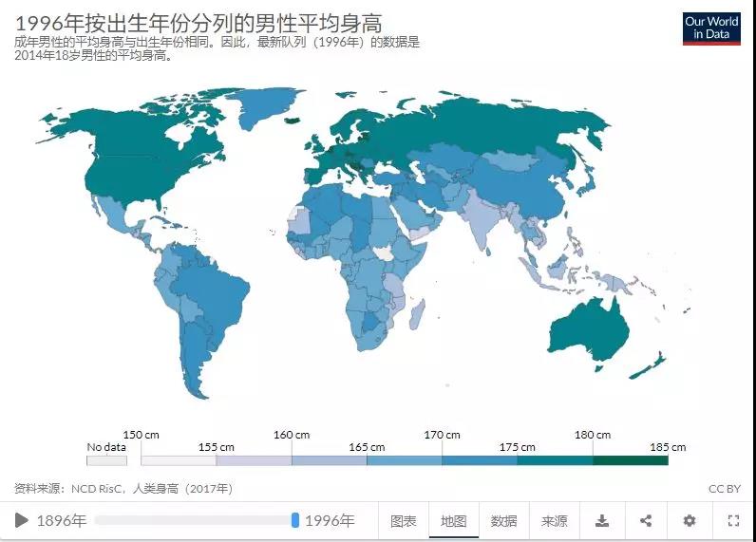This screenshot has width=756, height=542.
Task: Click the 155–160 cm legend swatch
Action: (x=254, y=460)
